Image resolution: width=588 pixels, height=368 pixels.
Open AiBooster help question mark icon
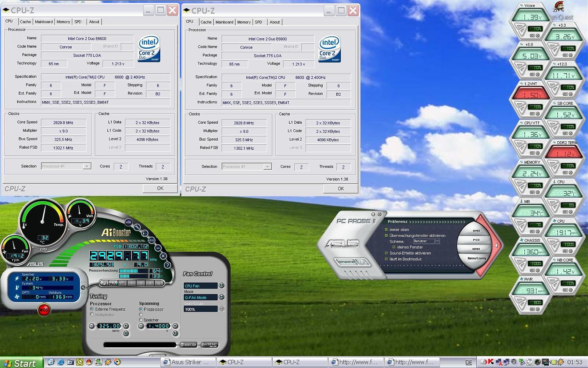point(167,265)
